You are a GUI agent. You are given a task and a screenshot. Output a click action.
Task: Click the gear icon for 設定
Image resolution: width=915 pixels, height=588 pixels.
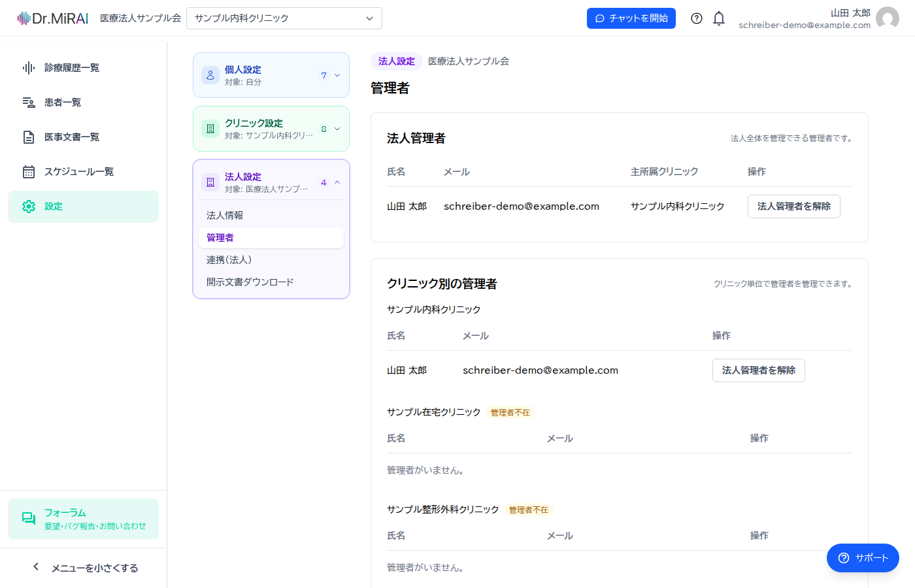pyautogui.click(x=29, y=206)
